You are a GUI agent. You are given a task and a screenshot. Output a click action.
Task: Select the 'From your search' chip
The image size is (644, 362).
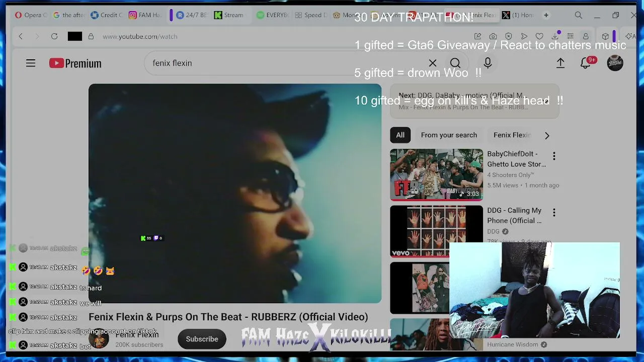(x=449, y=135)
